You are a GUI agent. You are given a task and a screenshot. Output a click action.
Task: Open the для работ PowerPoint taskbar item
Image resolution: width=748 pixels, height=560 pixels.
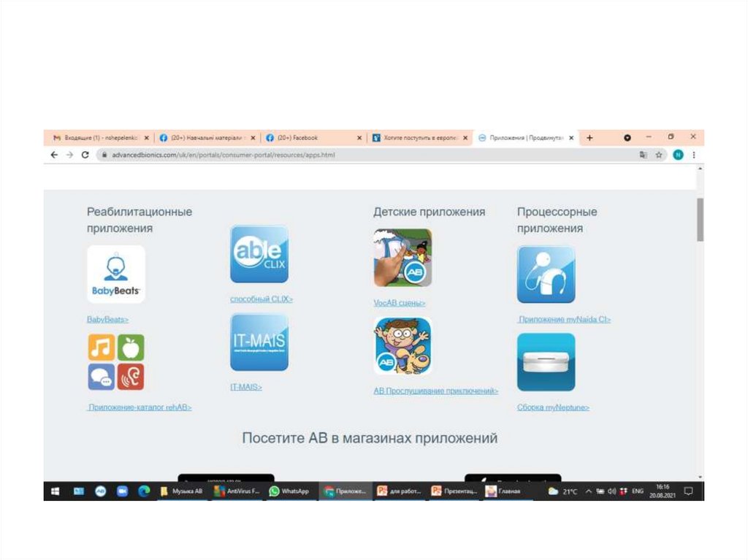(399, 491)
